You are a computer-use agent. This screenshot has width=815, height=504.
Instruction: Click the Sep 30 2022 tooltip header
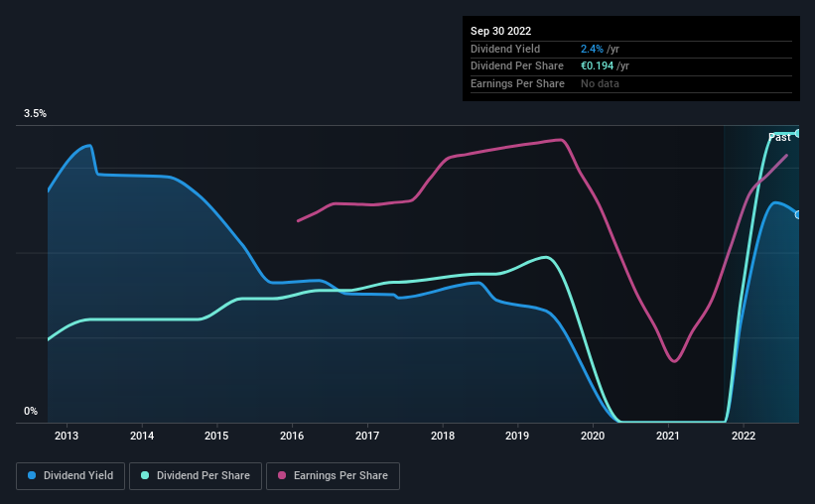point(500,31)
